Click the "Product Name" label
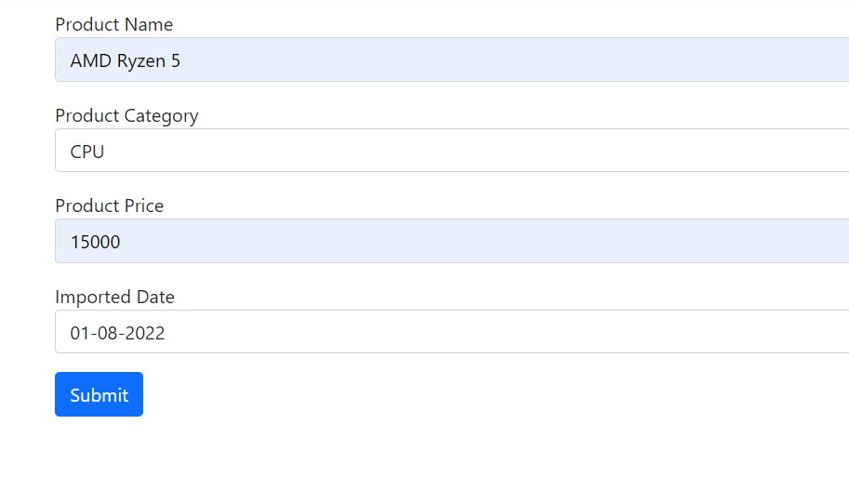Image resolution: width=849 pixels, height=504 pixels. coord(113,24)
